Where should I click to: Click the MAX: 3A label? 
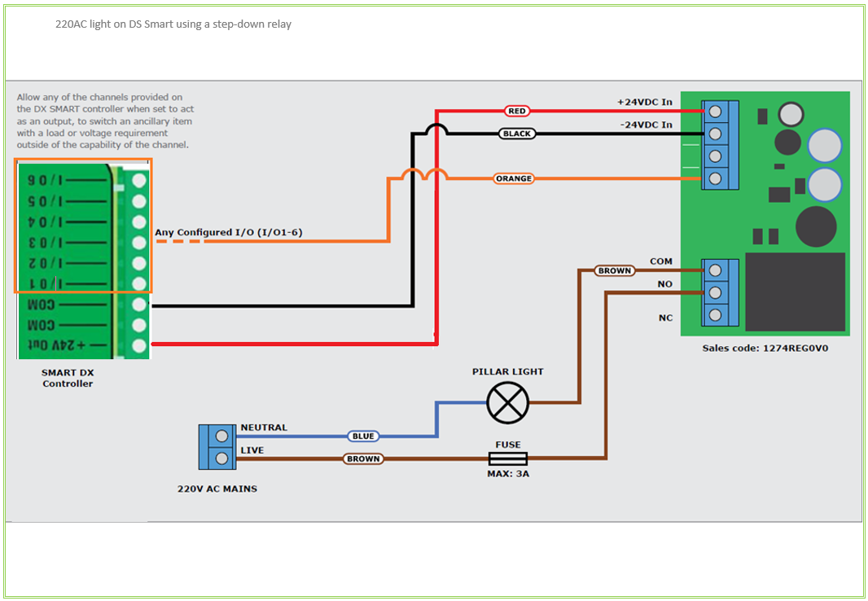click(507, 474)
